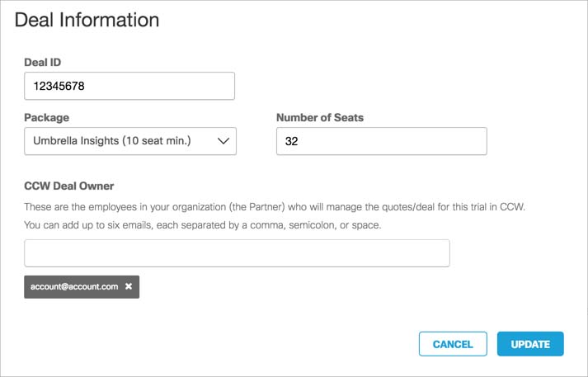Screen dimensions: 588x377
Task: Remove the account@account.com email tag
Action: 129,287
